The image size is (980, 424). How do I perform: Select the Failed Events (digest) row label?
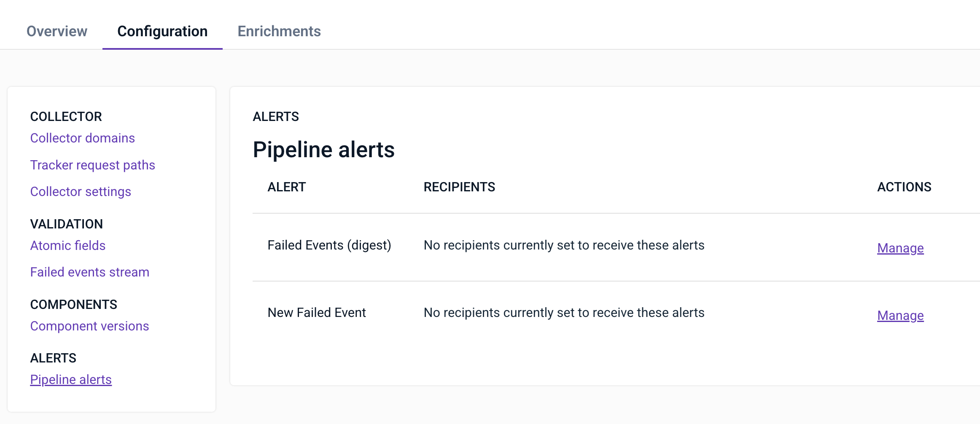tap(329, 245)
